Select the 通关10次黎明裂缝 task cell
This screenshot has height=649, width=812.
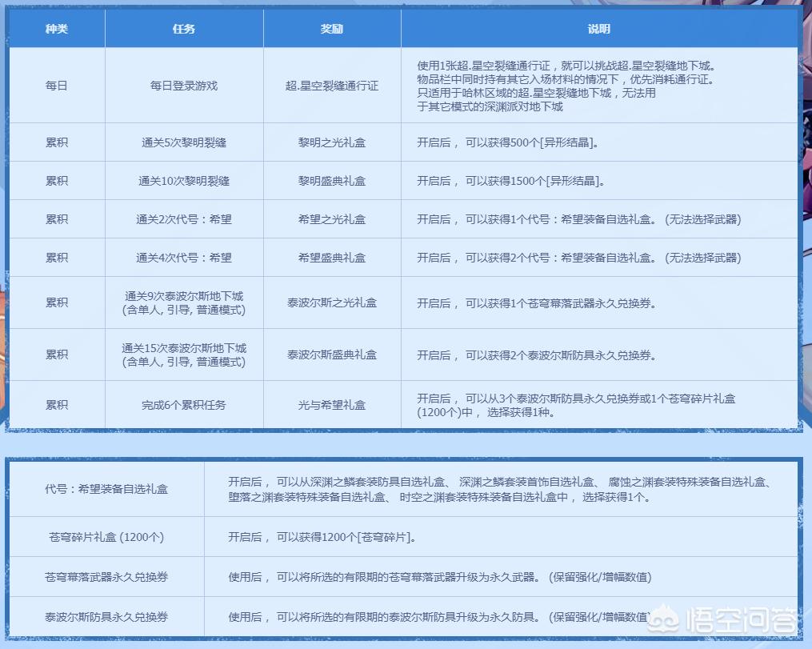tap(184, 181)
